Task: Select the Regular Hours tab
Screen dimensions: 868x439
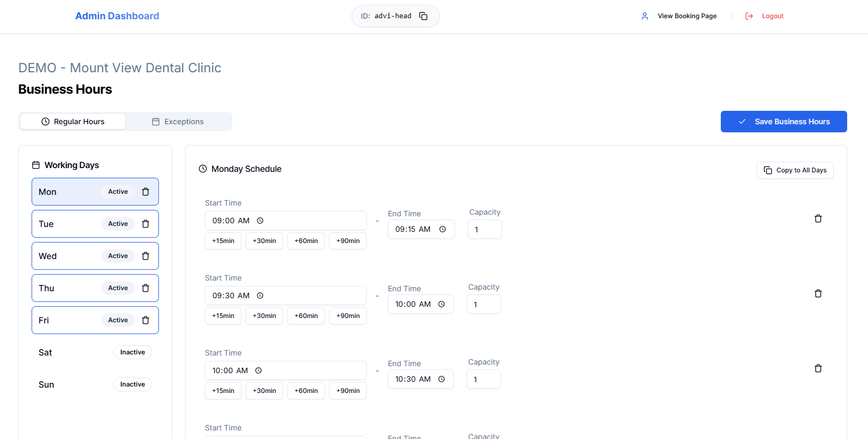Action: [x=73, y=122]
